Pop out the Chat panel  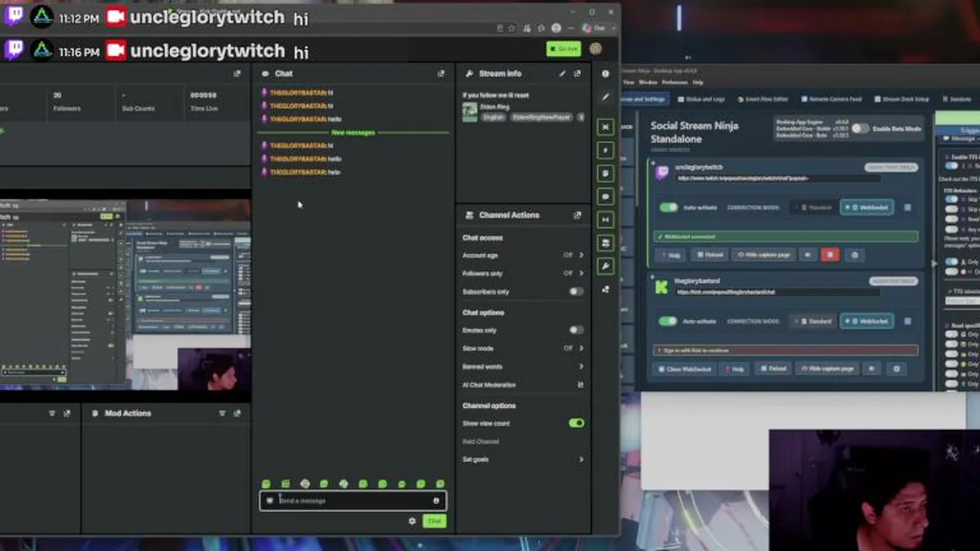tap(441, 73)
